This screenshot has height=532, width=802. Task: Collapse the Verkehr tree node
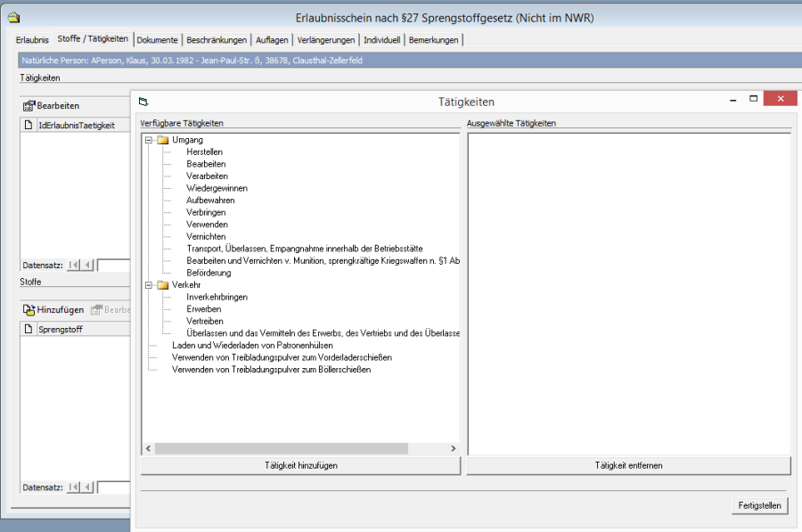pos(149,285)
